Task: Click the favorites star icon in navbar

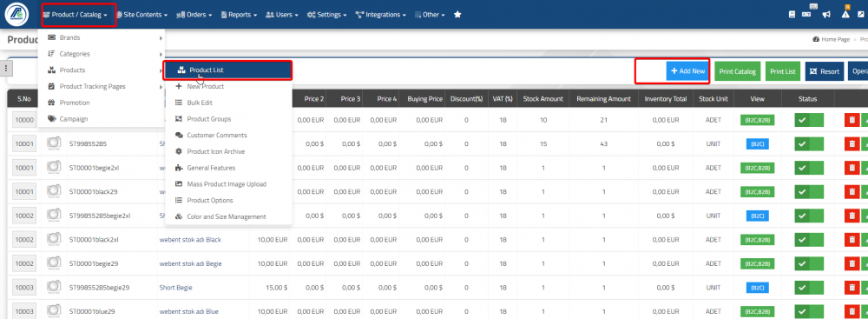Action: pyautogui.click(x=457, y=15)
